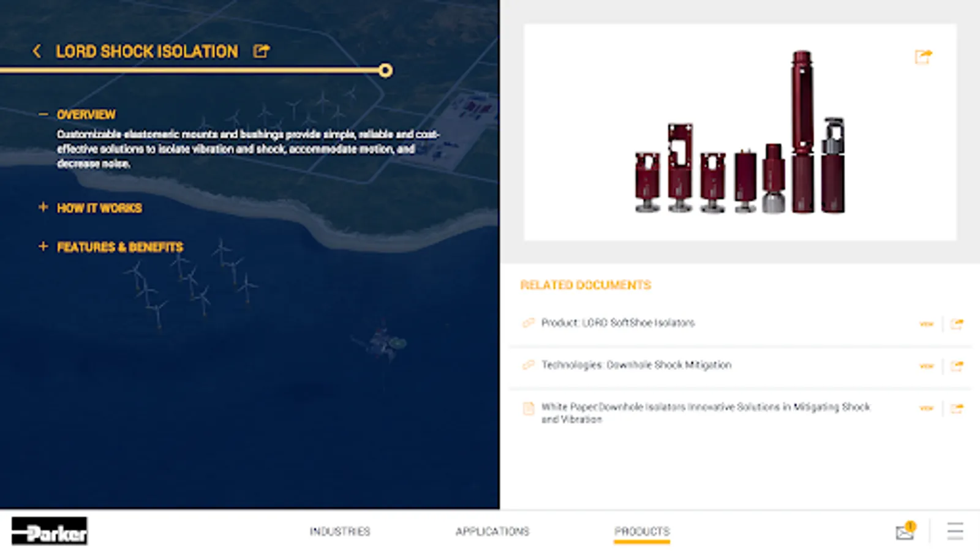Click the LORD SHOCK ISOLATION title
Screen dimensions: 980x551
click(x=147, y=51)
